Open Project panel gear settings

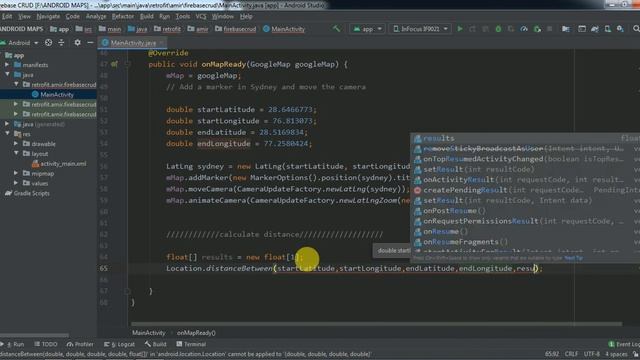(77, 42)
